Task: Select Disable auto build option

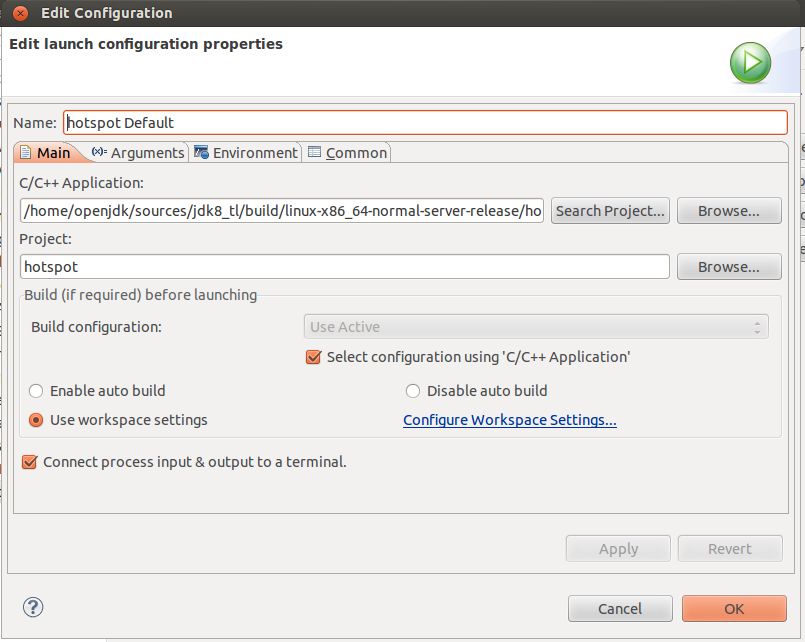Action: coord(413,391)
